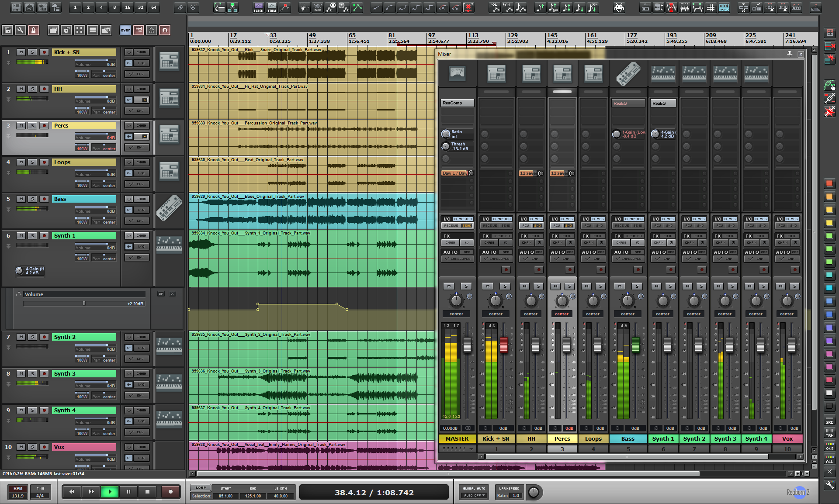Toggle the LOOP button in transport
This screenshot has width=839, height=504.
click(x=201, y=487)
